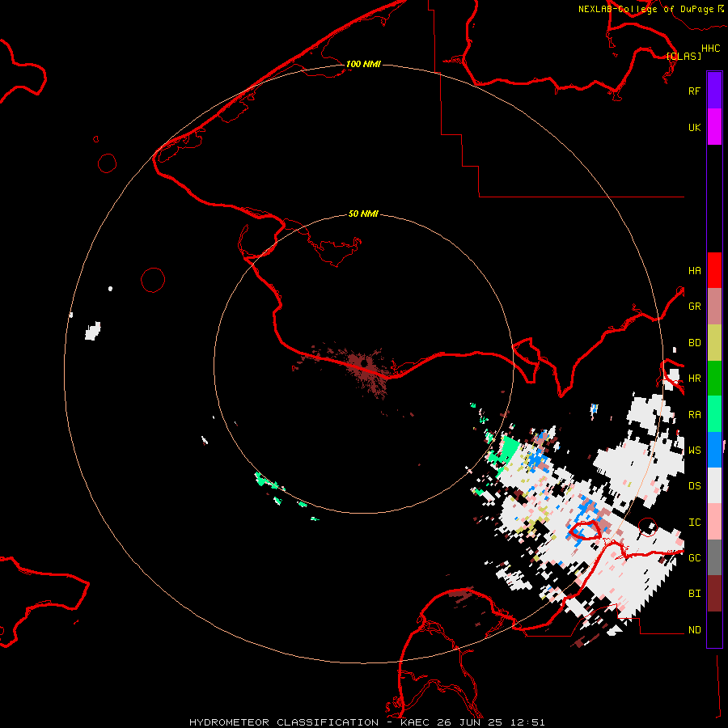This screenshot has height=728, width=728.
Task: Click the 100 NMI range ring label
Action: pos(363,64)
